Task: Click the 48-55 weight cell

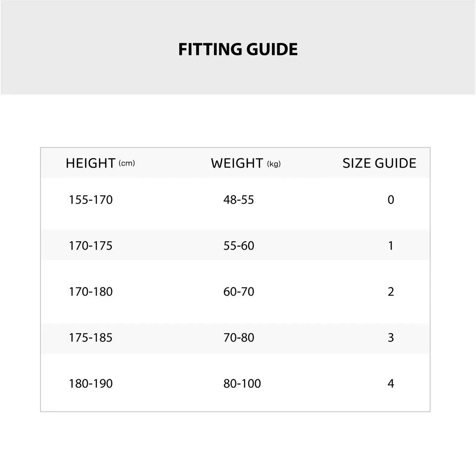Action: (239, 200)
